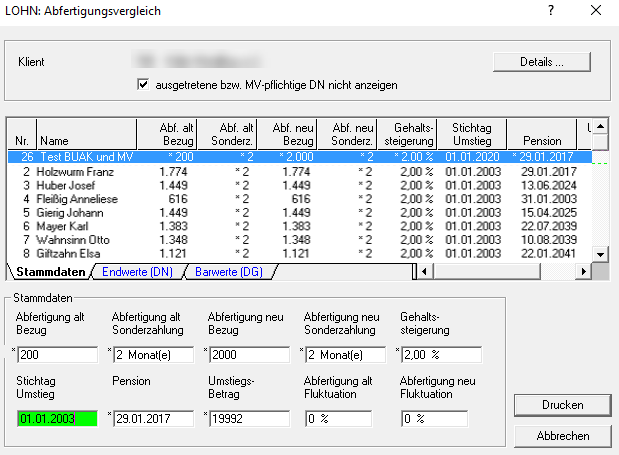Click Stichtag 01.01.2020 in selected row
The width and height of the screenshot is (619, 455).
(473, 157)
